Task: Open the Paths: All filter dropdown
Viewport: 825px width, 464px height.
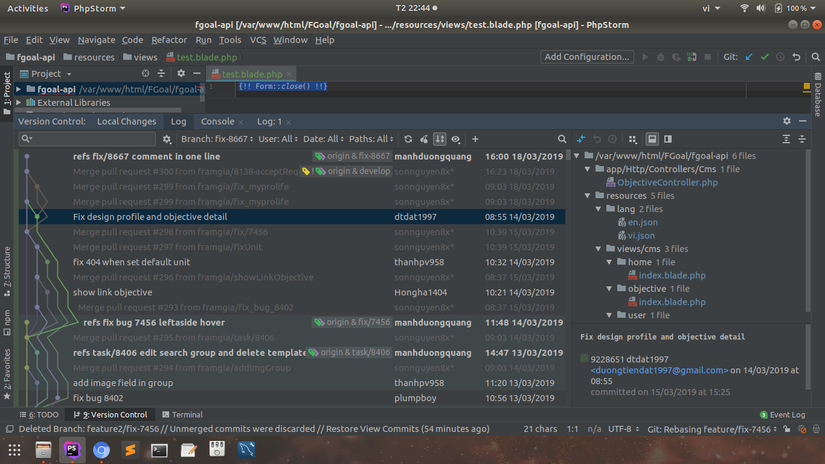Action: pos(371,139)
